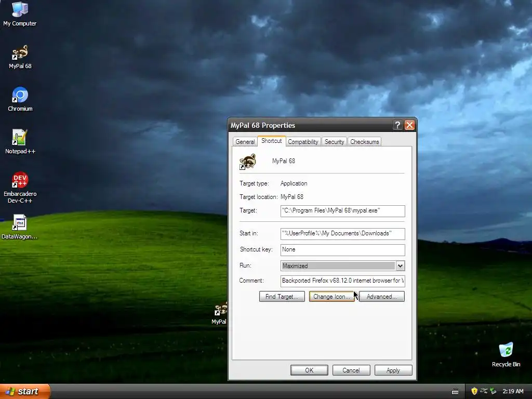The width and height of the screenshot is (532, 399).
Task: Open the Start menu
Action: tap(25, 391)
